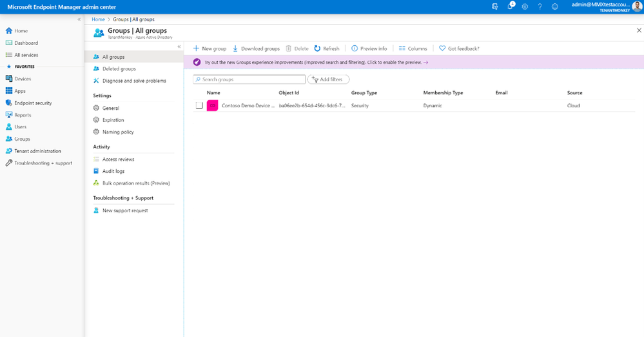The width and height of the screenshot is (644, 337).
Task: Click Got feedback?
Action: [x=459, y=48]
